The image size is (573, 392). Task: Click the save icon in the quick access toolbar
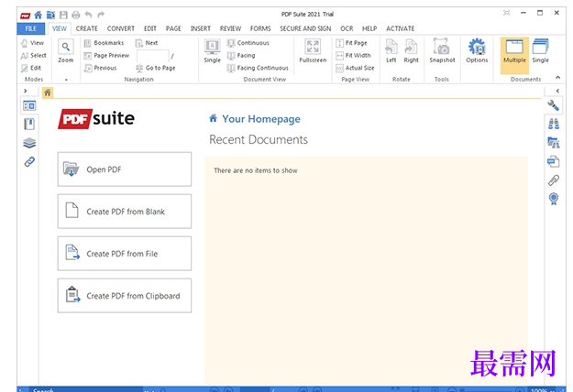[63, 15]
